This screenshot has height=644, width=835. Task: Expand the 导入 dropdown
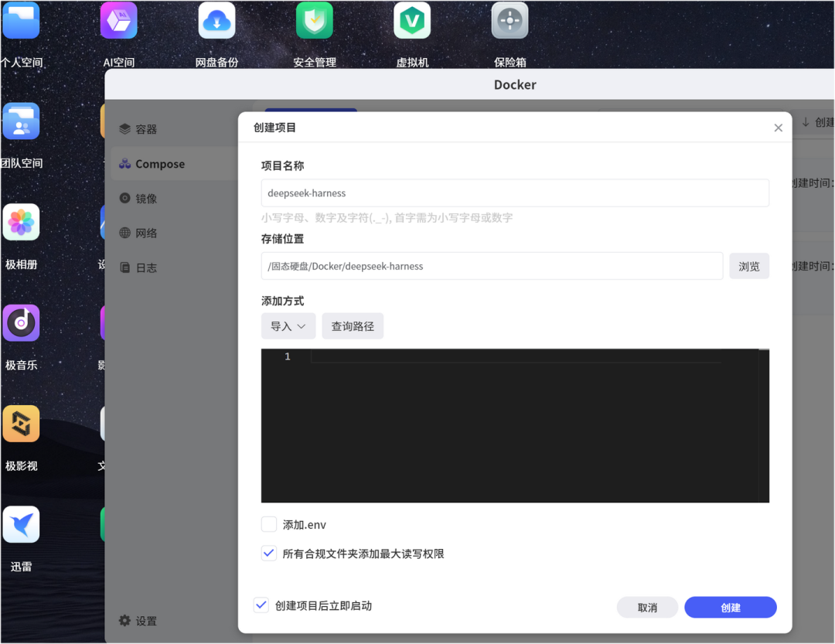click(x=288, y=326)
